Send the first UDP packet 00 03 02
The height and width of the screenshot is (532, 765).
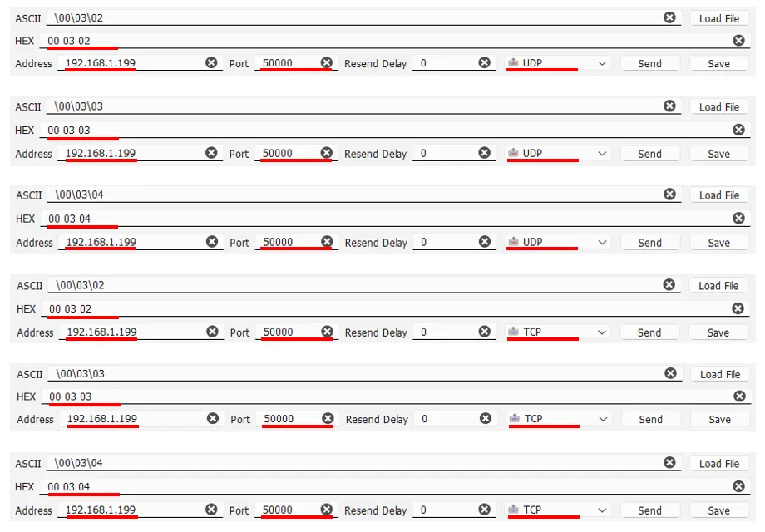click(649, 63)
